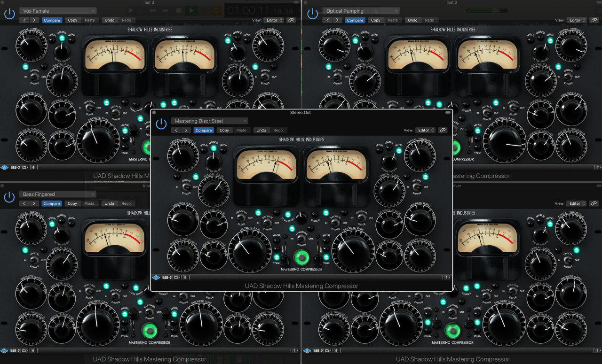Click Undo in the Stereo Out window

pos(261,130)
